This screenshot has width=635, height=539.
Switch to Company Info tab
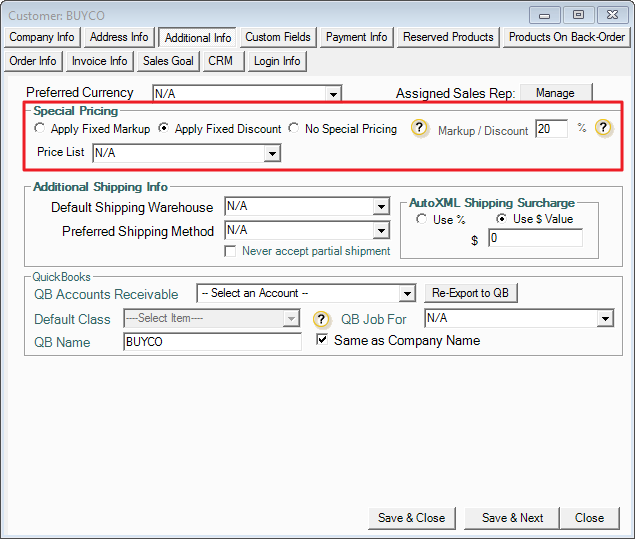coord(42,37)
